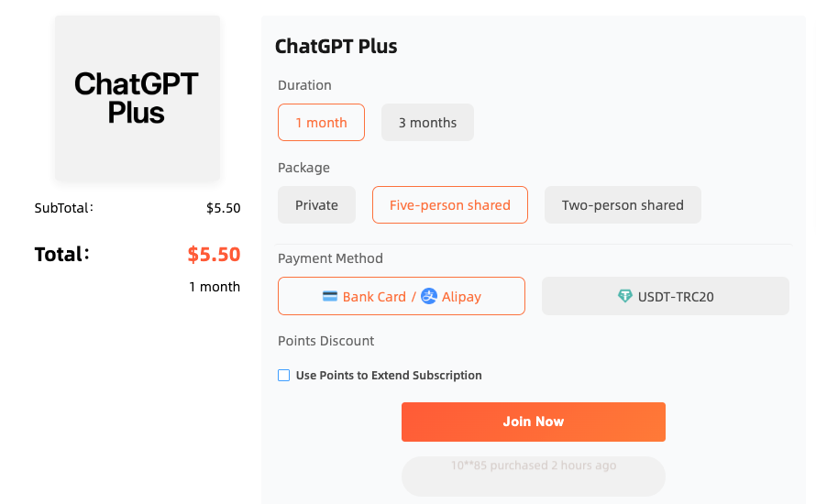The image size is (816, 504).
Task: Click the Points Discount section label
Action: tap(325, 341)
